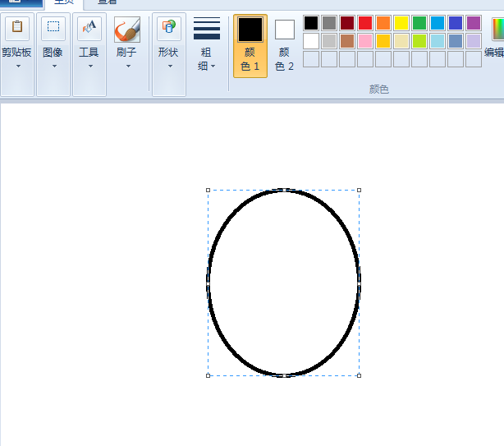The width and height of the screenshot is (504, 446).
Task: Open the blue file menu button
Action: point(21,3)
